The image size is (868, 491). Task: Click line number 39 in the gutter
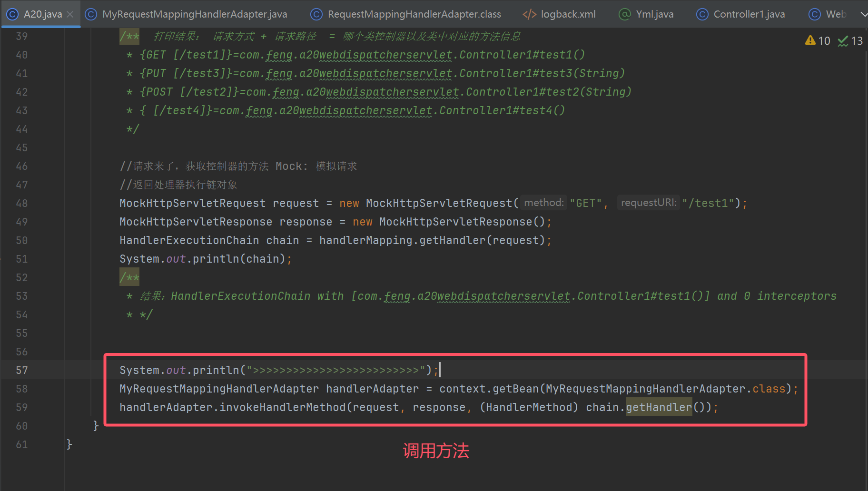point(22,36)
